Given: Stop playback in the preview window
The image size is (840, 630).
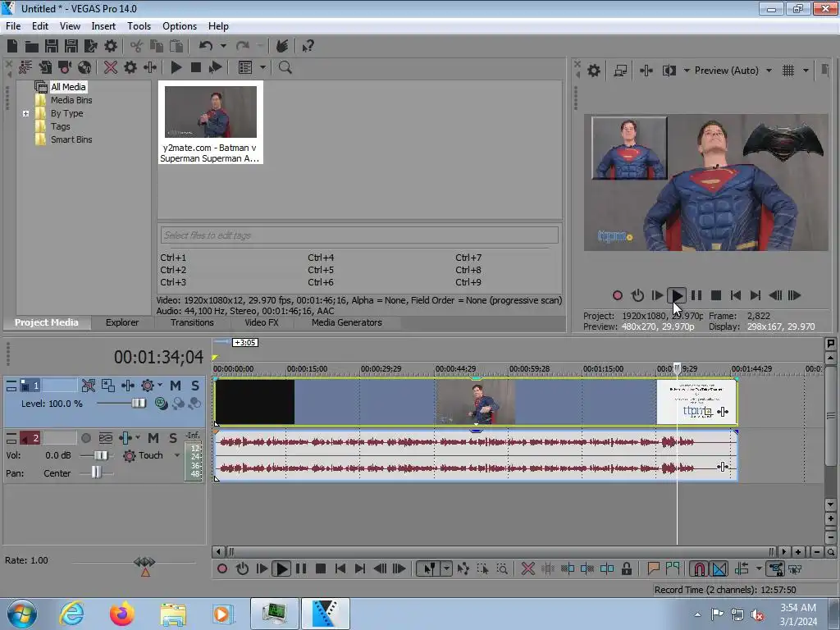Looking at the screenshot, I should [715, 295].
